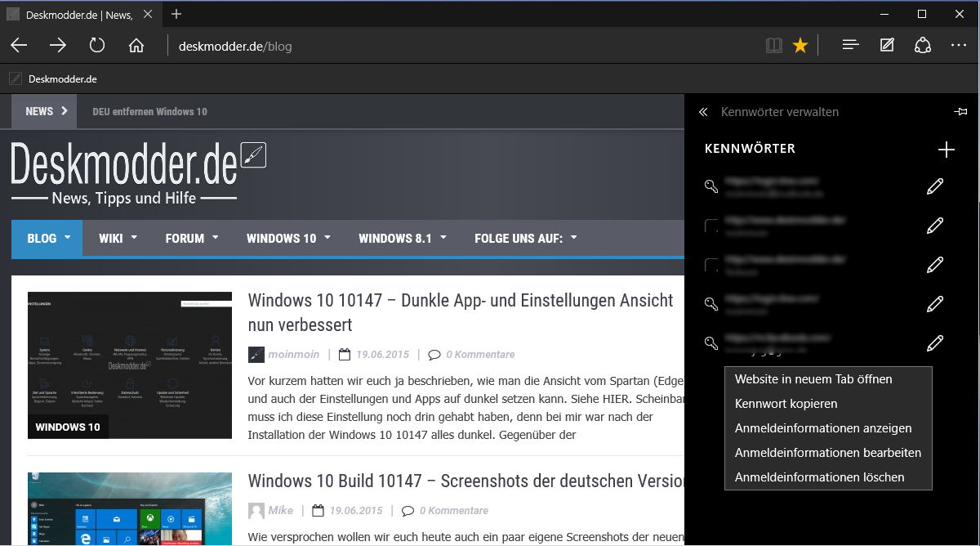Viewport: 980px width, 546px height.
Task: Click the DEU entfernen Windows 10 news headline
Action: [x=150, y=111]
